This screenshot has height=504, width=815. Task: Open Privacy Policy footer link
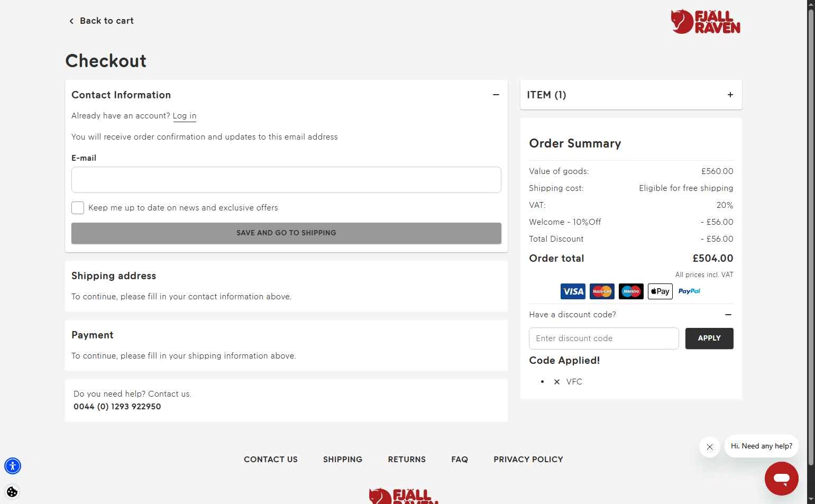point(528,460)
